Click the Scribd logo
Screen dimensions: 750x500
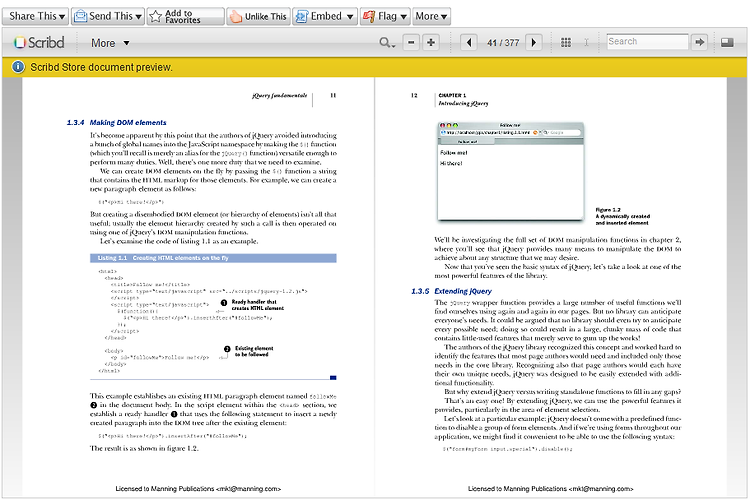[x=39, y=43]
